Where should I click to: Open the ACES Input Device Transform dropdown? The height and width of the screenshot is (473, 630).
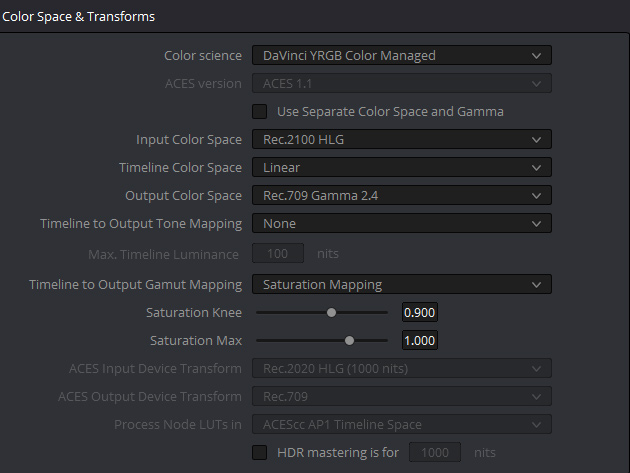click(x=402, y=369)
